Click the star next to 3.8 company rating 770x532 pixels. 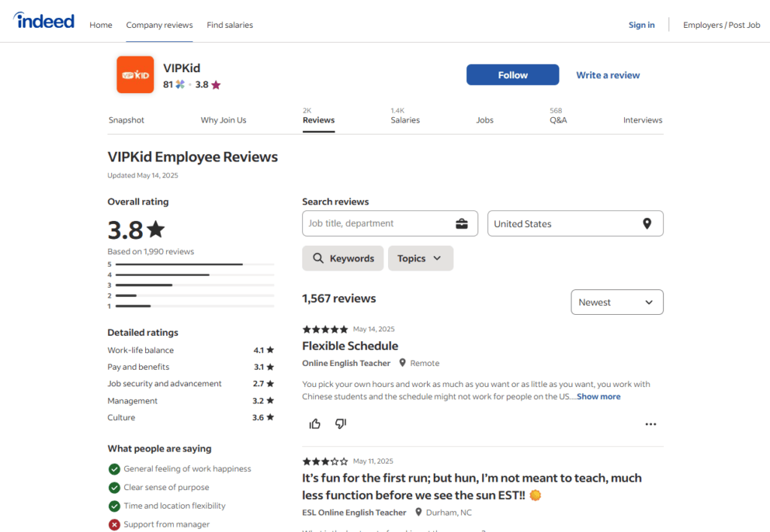pos(216,85)
